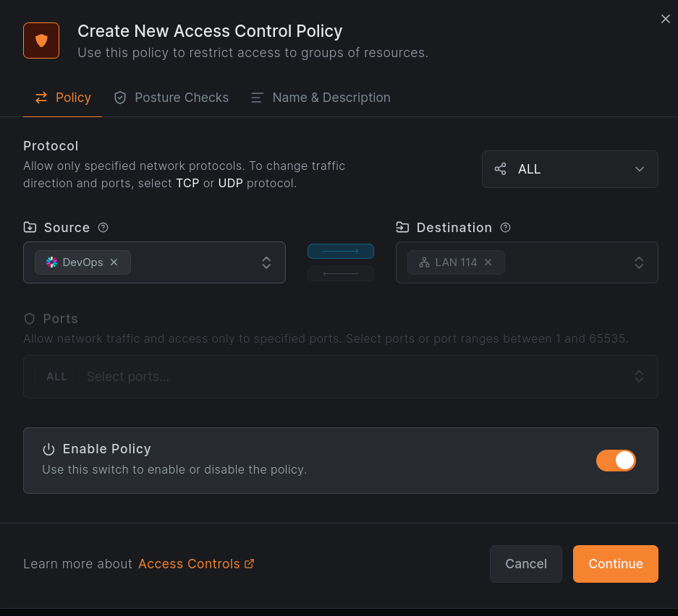The image size is (678, 616).
Task: Click the Source help question mark icon
Action: click(x=103, y=227)
